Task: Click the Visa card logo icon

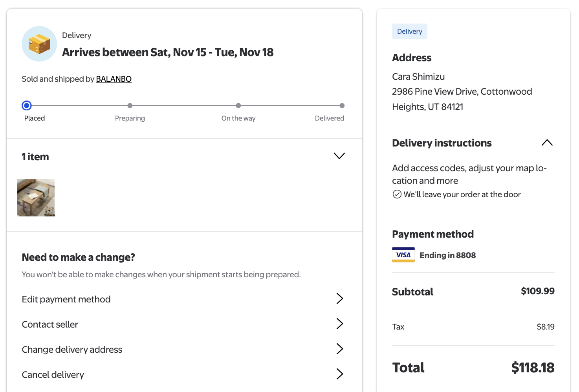Action: pyautogui.click(x=403, y=255)
